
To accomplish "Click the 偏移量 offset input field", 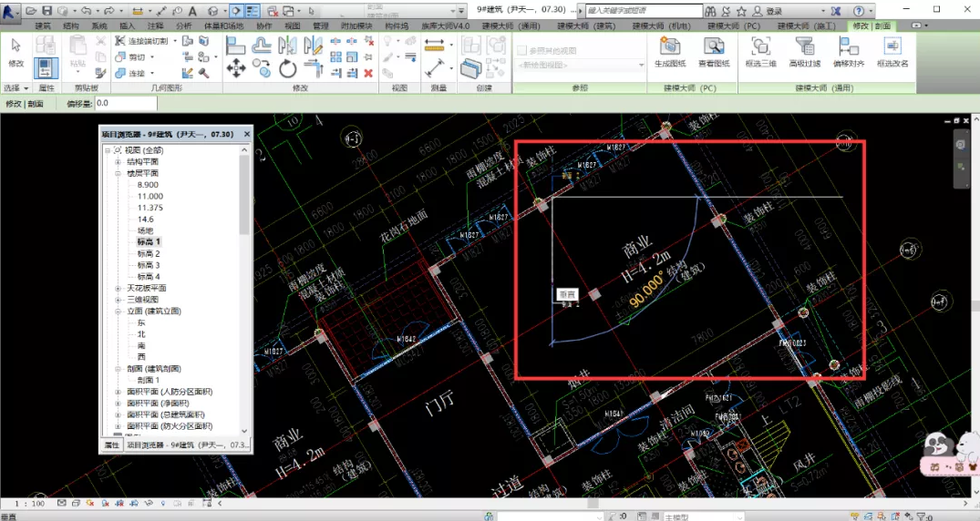I will tap(125, 104).
